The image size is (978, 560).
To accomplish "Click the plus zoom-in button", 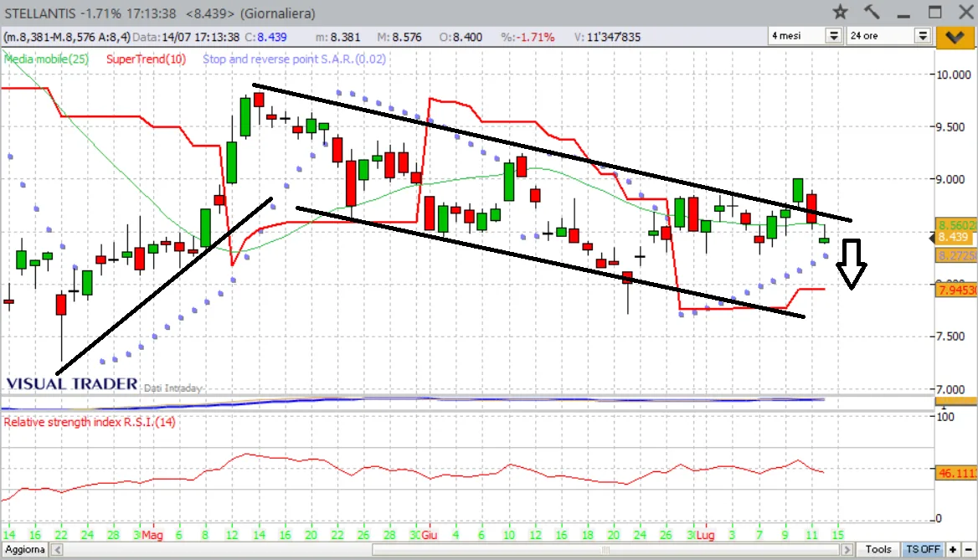I will coord(953,549).
